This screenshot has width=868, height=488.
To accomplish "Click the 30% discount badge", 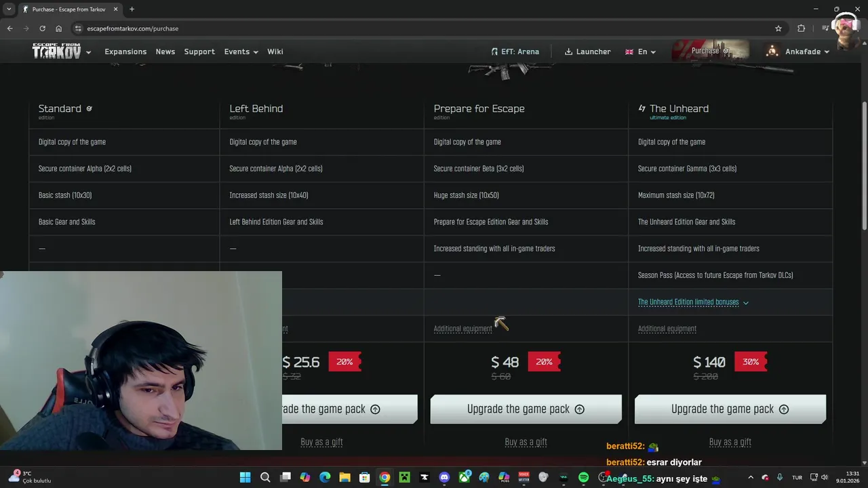I will point(751,362).
